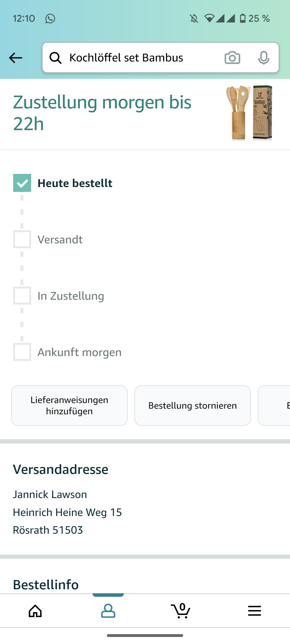The image size is (290, 644).
Task: Tap the 'Heinrich Heine Weg 15' address line
Action: click(67, 512)
